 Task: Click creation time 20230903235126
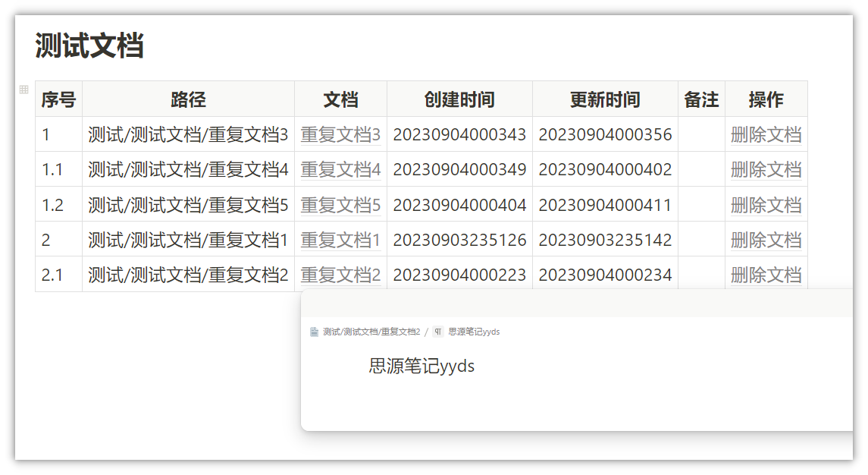pyautogui.click(x=459, y=240)
